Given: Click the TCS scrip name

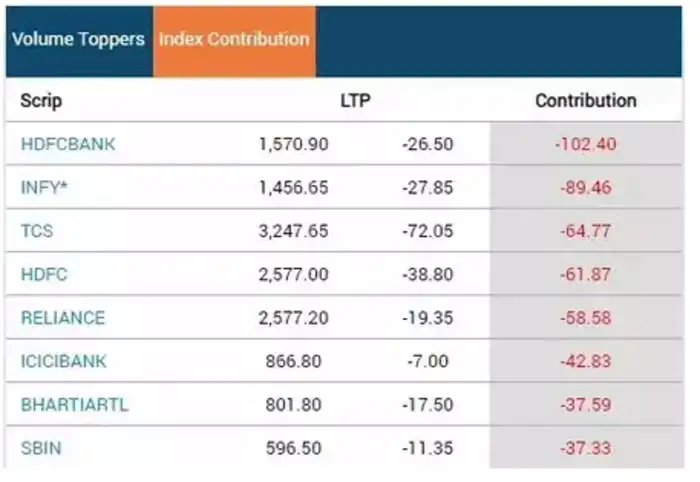Looking at the screenshot, I should [x=36, y=231].
